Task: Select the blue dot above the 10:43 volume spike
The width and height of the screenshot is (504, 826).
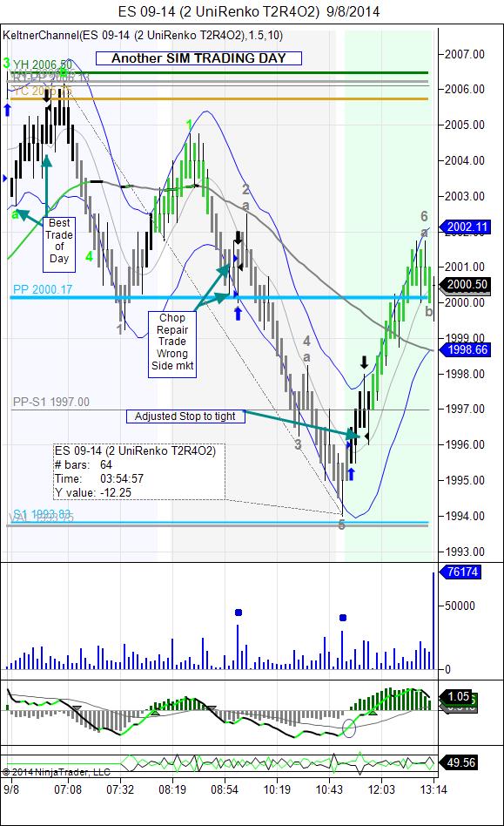Action: pyautogui.click(x=343, y=618)
